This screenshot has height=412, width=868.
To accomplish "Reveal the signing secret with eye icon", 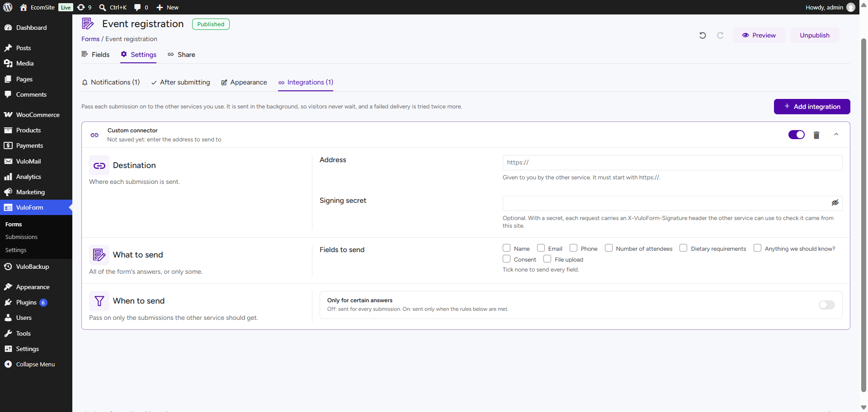I will point(835,203).
